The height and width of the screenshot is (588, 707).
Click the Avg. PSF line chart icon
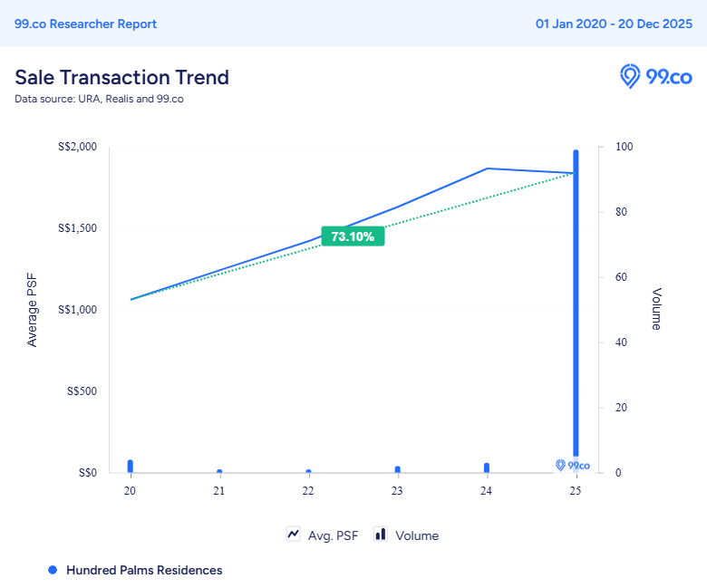click(294, 535)
